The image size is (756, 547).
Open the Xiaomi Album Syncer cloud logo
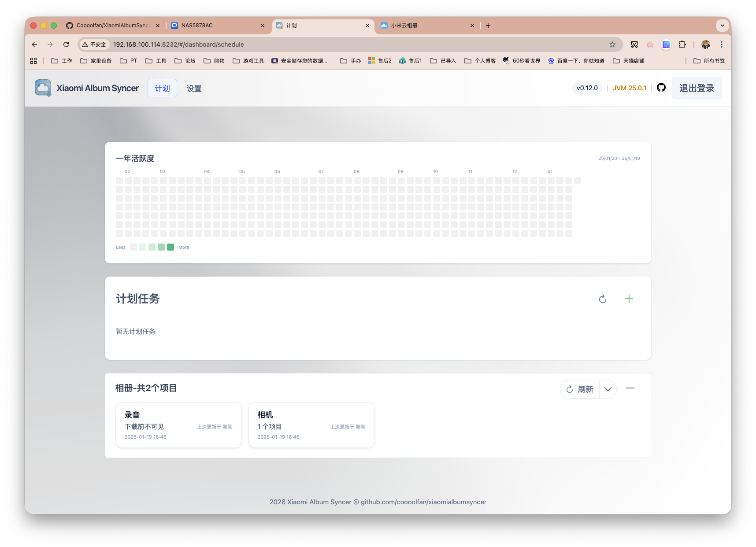[42, 88]
